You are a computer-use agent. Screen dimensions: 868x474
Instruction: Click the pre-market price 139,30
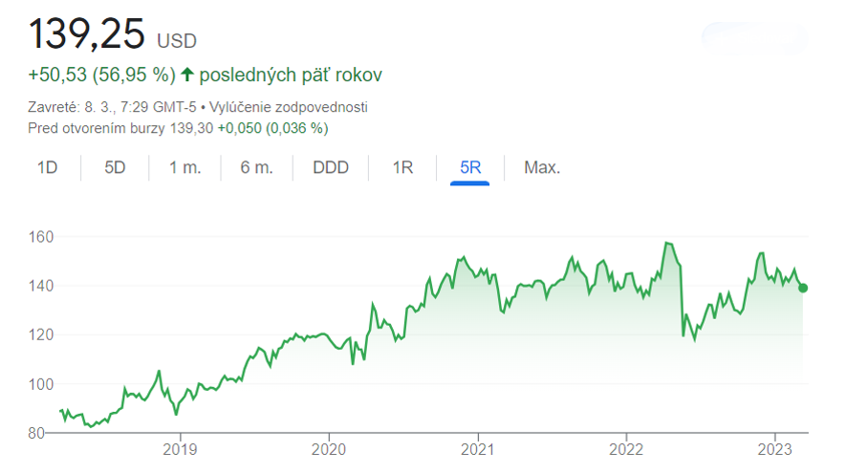(190, 128)
